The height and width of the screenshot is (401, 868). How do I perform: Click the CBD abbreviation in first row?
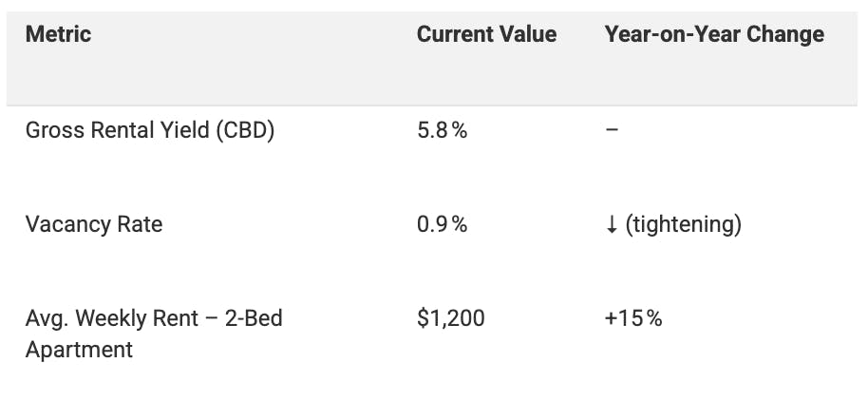click(246, 130)
